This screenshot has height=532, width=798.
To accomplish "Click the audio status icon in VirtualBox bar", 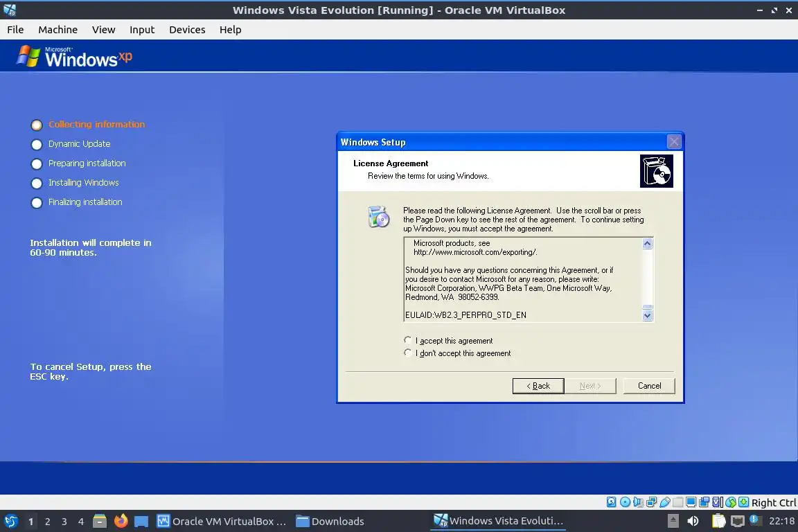I will point(638,502).
